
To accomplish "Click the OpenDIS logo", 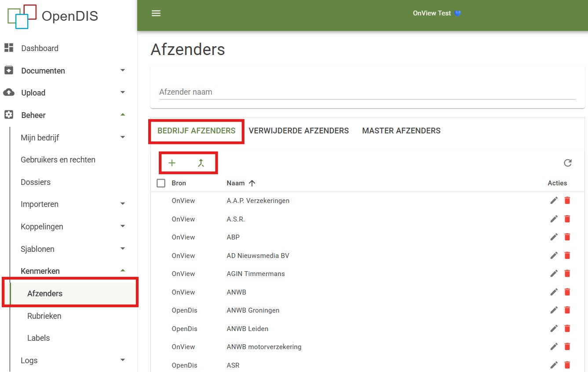I will click(x=53, y=16).
